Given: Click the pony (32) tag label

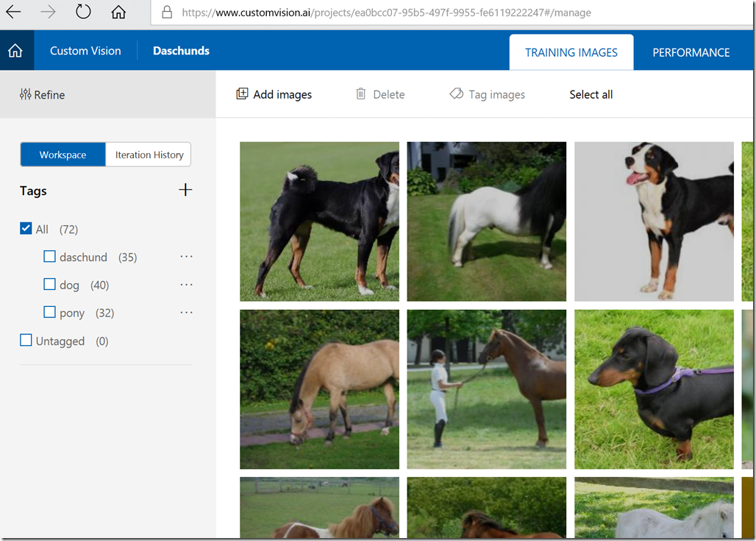Looking at the screenshot, I should point(87,314).
